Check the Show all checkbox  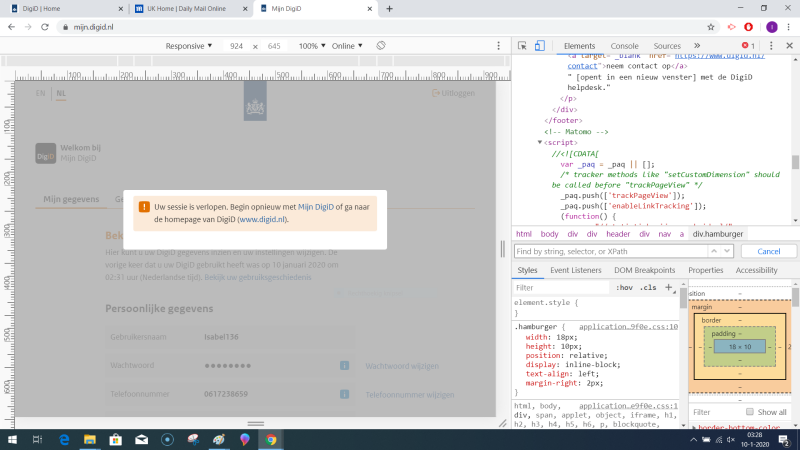[750, 412]
